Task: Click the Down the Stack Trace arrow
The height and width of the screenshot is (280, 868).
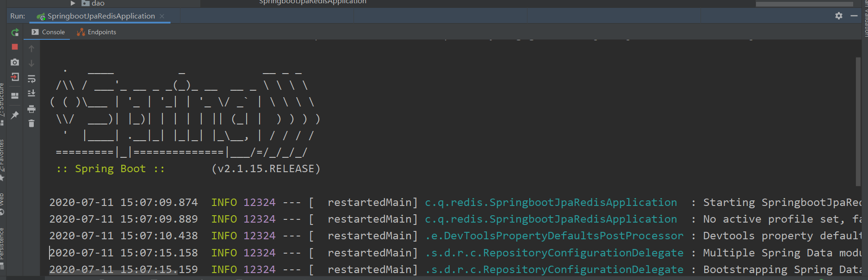Action: (x=31, y=63)
